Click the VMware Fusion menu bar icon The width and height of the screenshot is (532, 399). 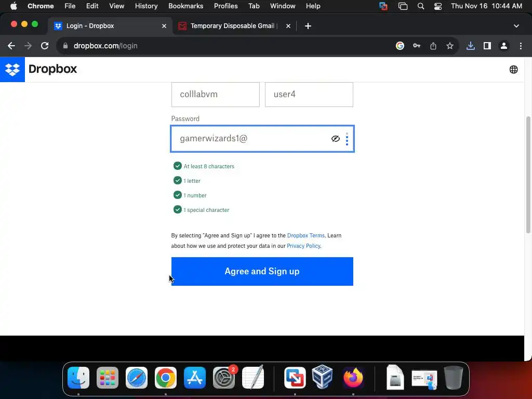[383, 6]
